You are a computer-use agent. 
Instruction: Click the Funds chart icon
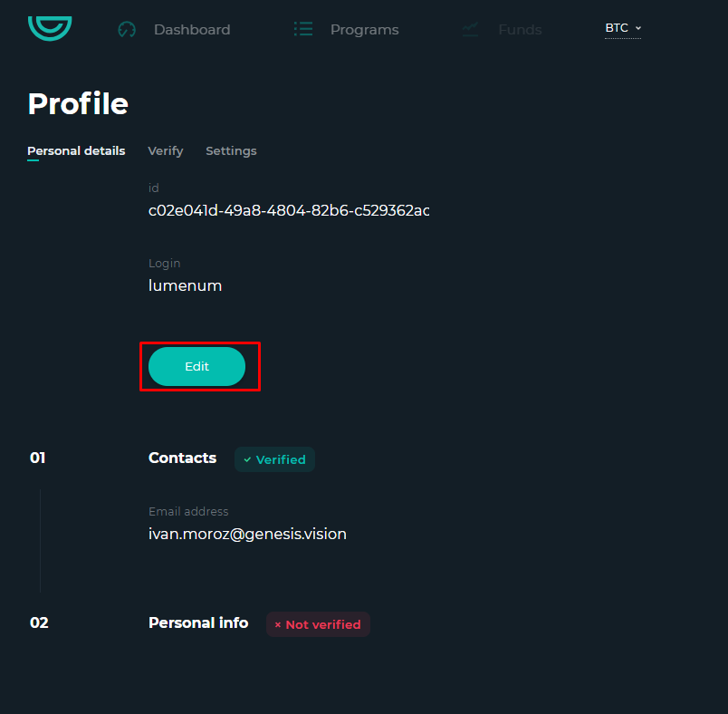click(x=470, y=29)
